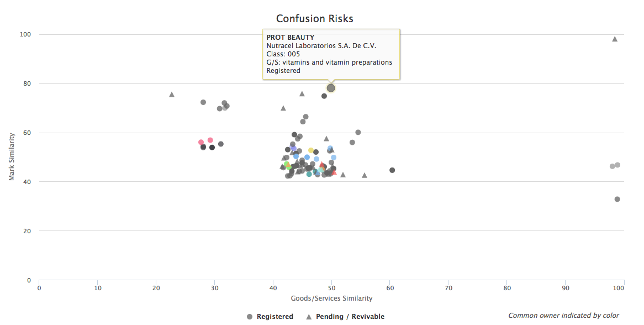Click the Registered legend circle symbol

250,317
